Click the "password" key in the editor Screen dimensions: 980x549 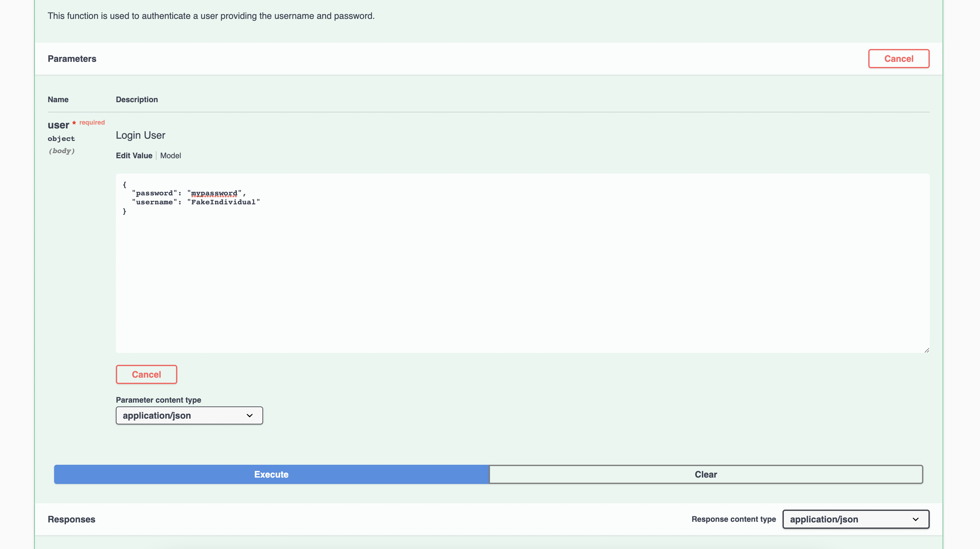click(154, 193)
